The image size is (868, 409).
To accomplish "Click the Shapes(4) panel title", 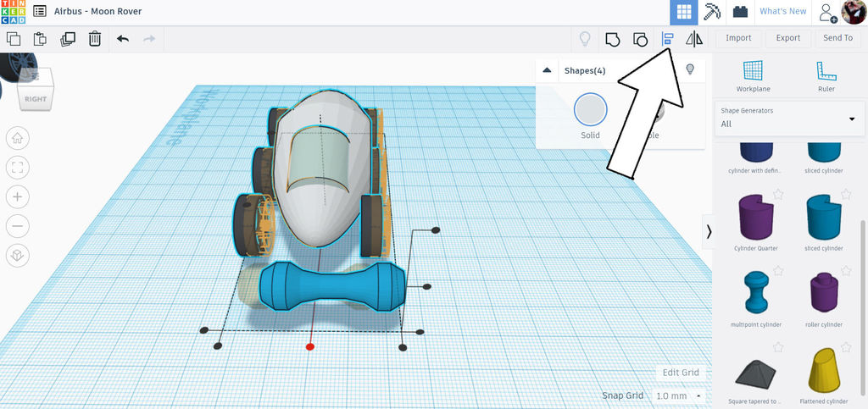I will pos(585,70).
